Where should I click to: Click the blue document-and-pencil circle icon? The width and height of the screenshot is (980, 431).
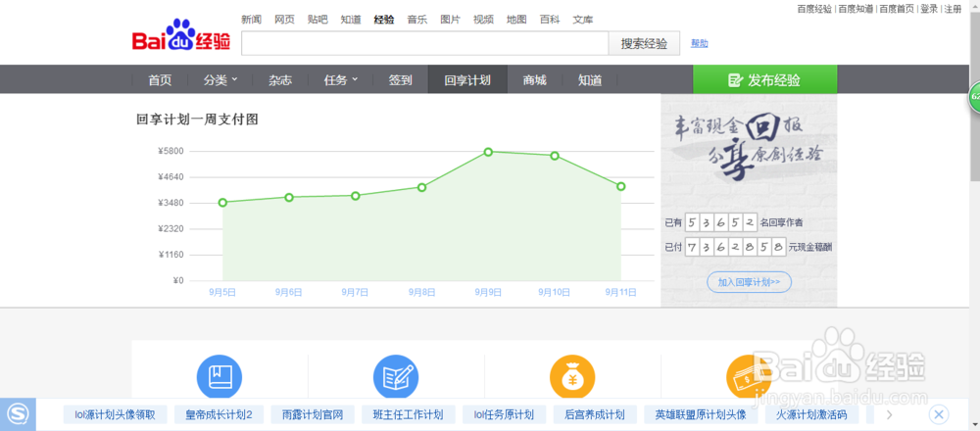click(396, 377)
